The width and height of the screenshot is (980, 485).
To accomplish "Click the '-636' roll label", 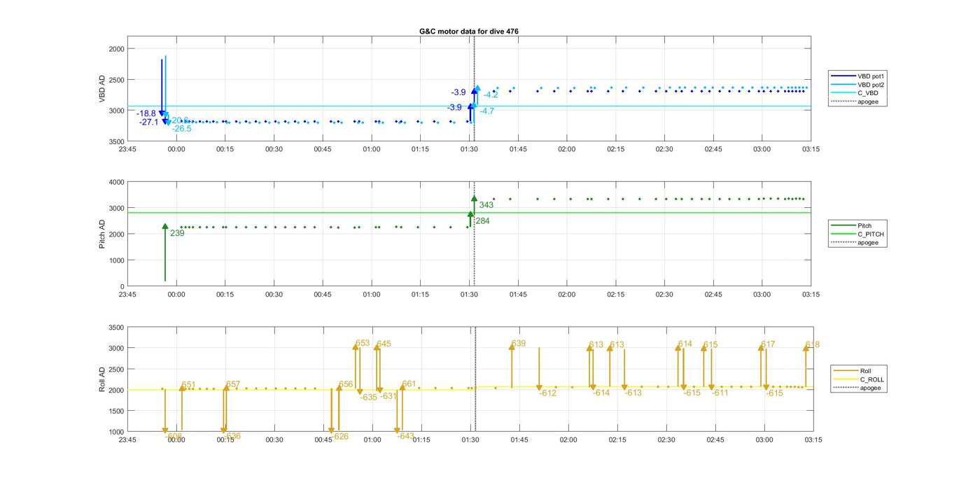I will pos(232,436).
